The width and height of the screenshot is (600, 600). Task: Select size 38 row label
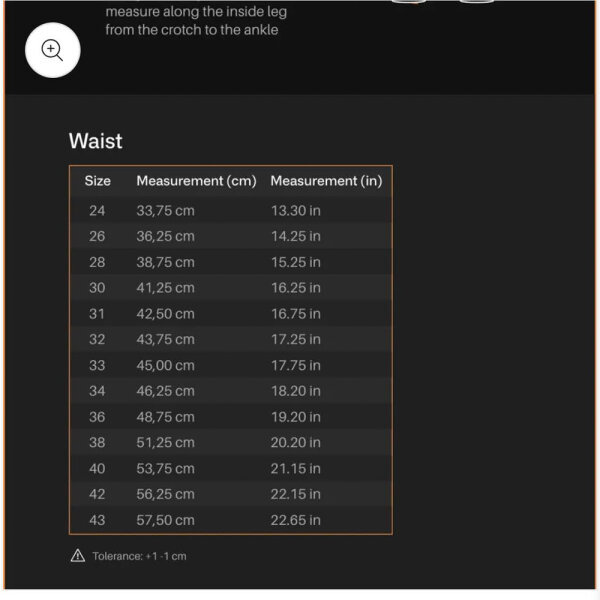point(97,443)
